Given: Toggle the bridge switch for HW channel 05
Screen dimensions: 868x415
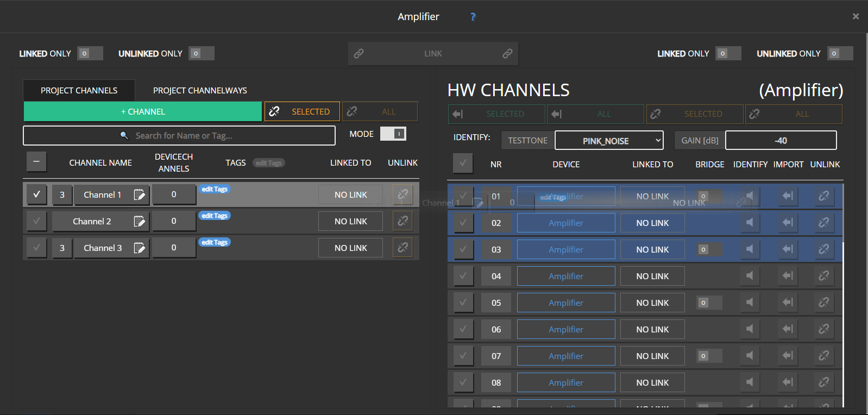Looking at the screenshot, I should [x=709, y=303].
